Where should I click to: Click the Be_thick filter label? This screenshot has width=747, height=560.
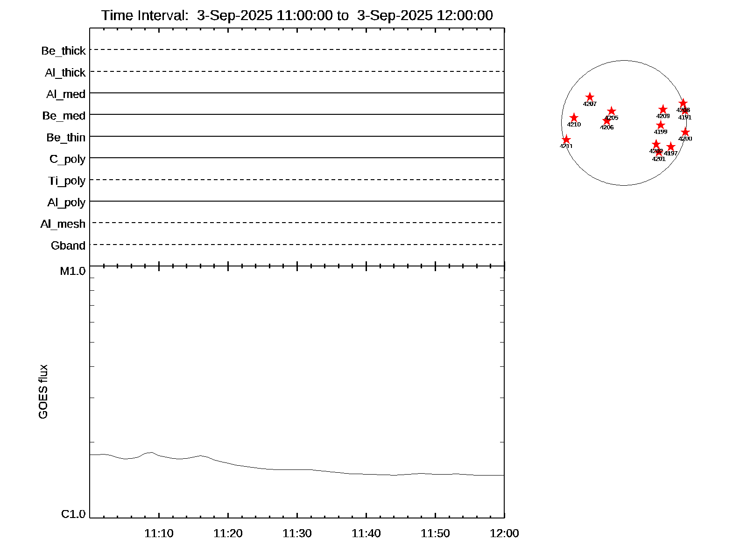coord(63,50)
